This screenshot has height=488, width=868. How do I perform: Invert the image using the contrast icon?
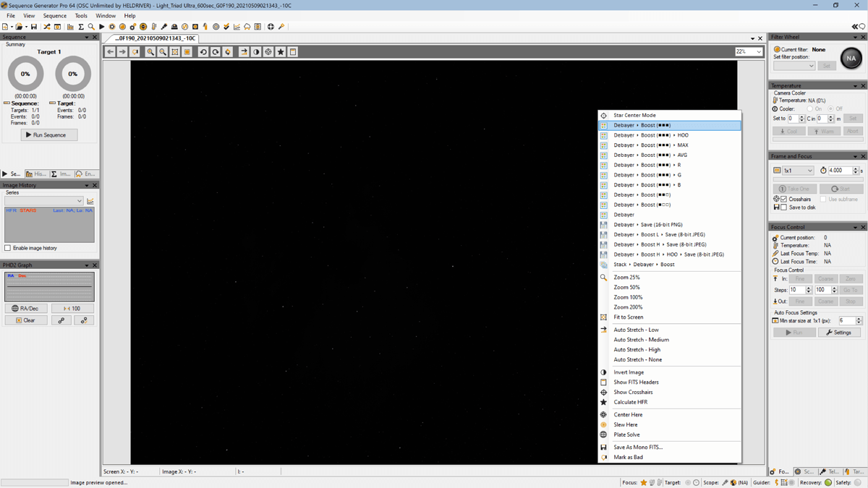[256, 51]
